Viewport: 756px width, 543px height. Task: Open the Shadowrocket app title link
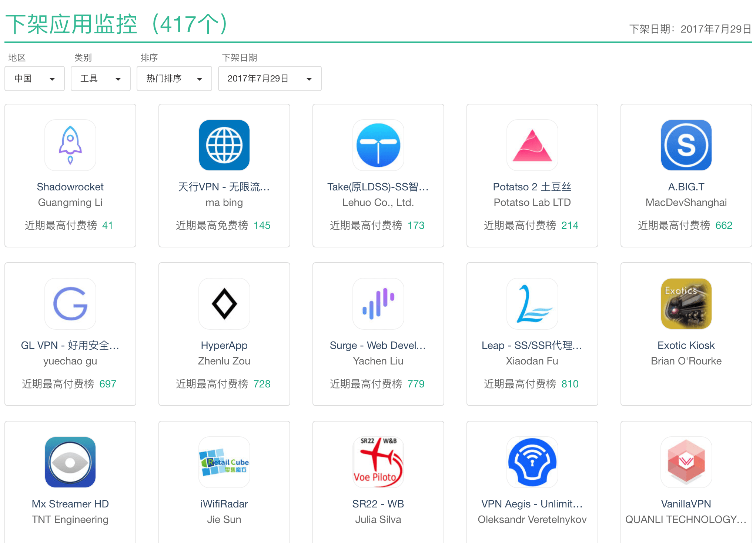coord(70,187)
